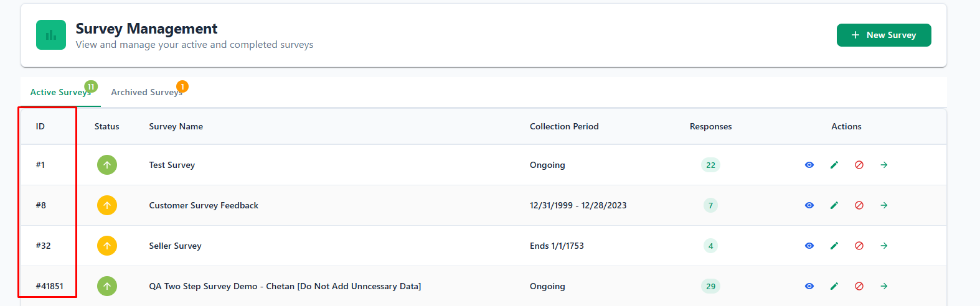Screen dimensions: 980x306
Task: Click the eye icon for Seller Survey
Action: (809, 246)
